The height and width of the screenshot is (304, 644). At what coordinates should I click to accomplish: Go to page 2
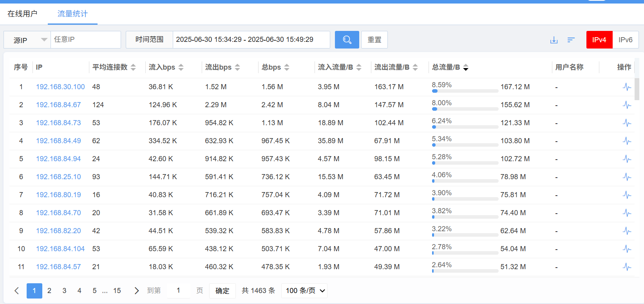pos(49,291)
